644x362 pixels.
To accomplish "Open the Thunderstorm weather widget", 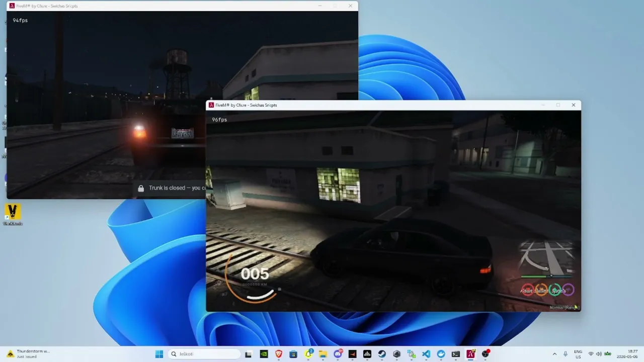I will click(x=28, y=354).
